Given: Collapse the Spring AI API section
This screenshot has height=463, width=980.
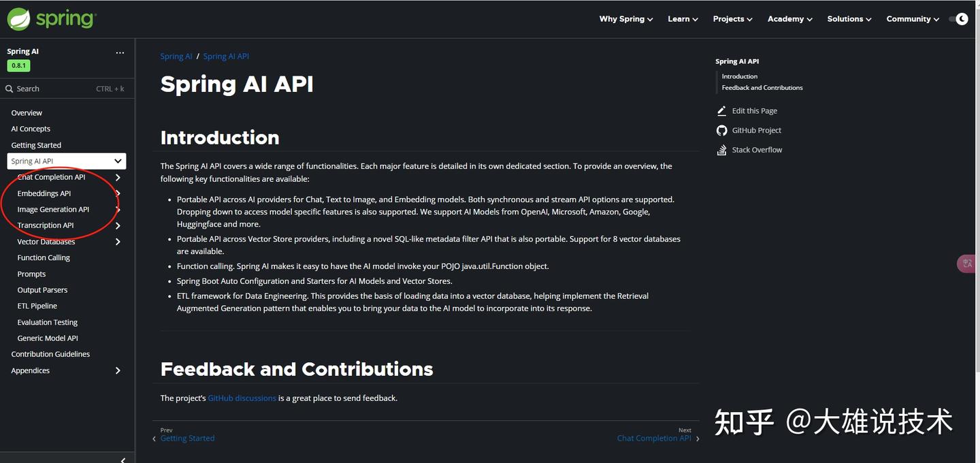Looking at the screenshot, I should pyautogui.click(x=118, y=161).
